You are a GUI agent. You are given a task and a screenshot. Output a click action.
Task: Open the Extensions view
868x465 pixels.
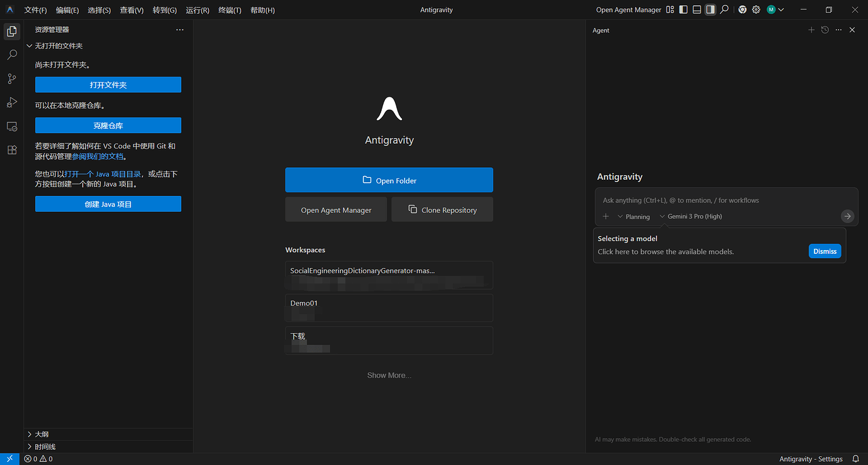[11, 150]
